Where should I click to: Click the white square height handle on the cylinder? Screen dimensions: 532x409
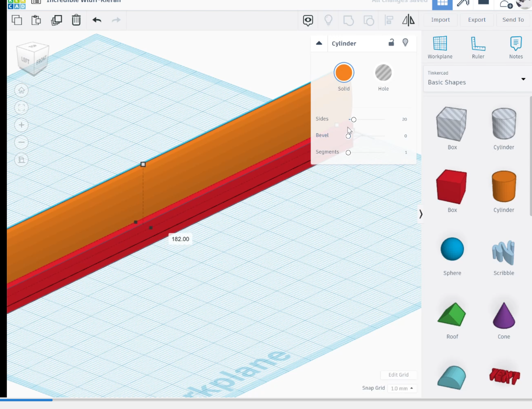pos(143,164)
